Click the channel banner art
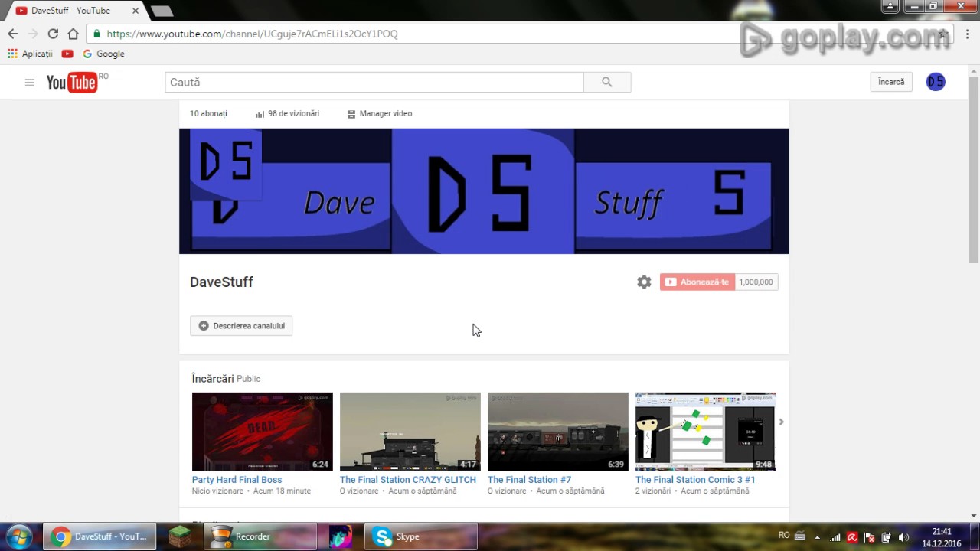Image resolution: width=980 pixels, height=551 pixels. coord(484,191)
